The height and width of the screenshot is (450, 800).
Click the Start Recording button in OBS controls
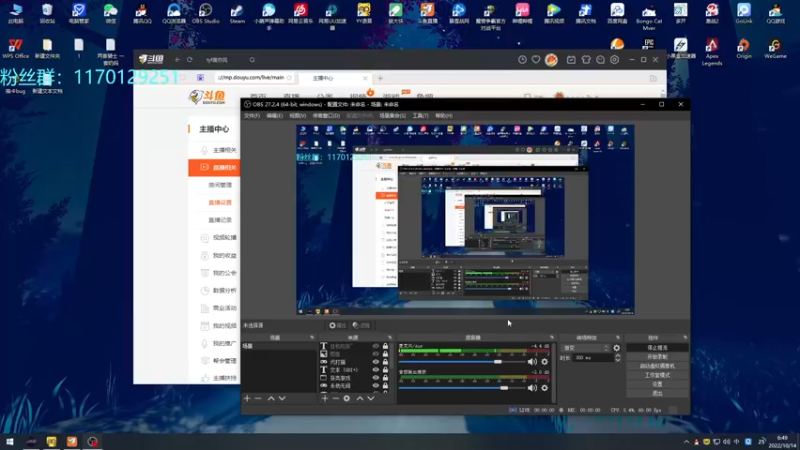coord(657,357)
